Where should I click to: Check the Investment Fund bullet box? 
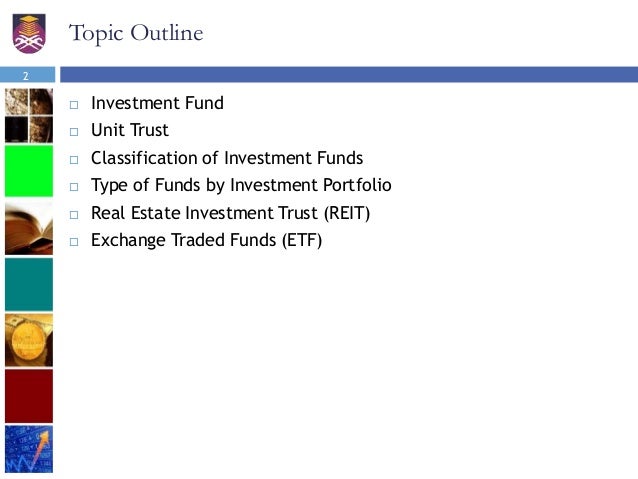tap(74, 105)
